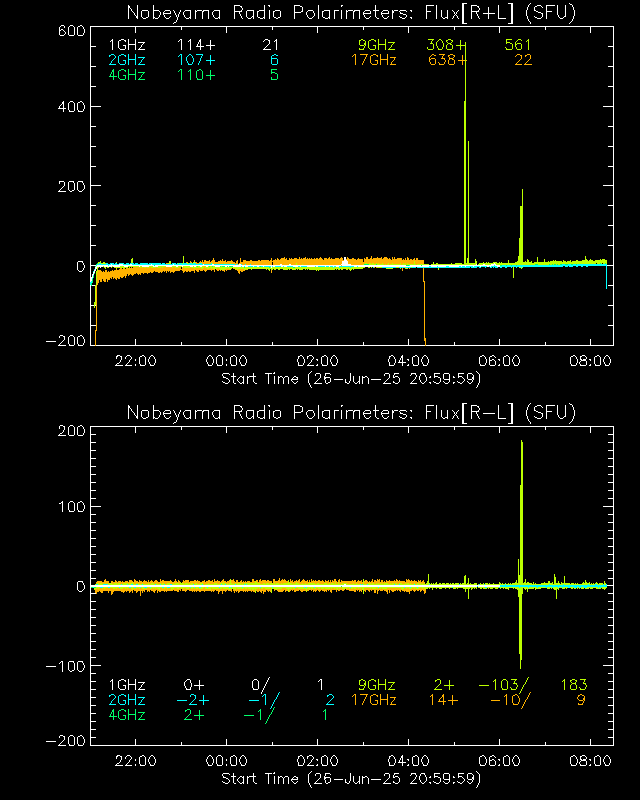
Task: Select the 1GHz label in the R-L legend
Action: coord(127,685)
